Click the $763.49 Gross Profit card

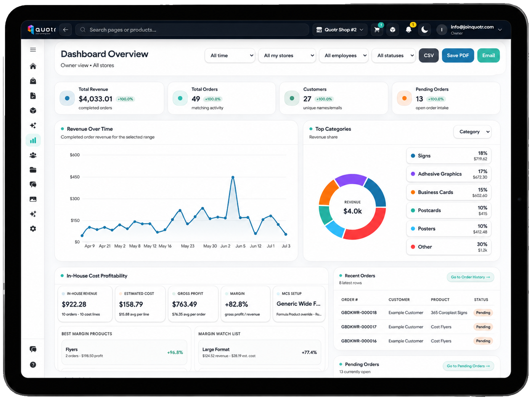point(193,304)
